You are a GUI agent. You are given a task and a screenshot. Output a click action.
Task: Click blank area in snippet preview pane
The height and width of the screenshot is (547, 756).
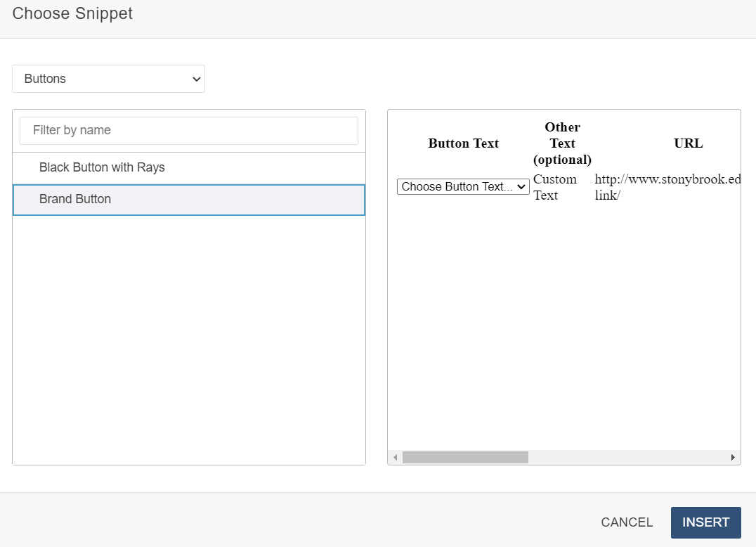pos(562,323)
